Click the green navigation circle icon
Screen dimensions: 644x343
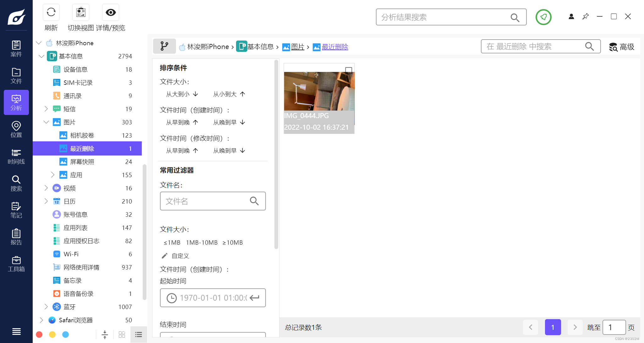click(543, 17)
